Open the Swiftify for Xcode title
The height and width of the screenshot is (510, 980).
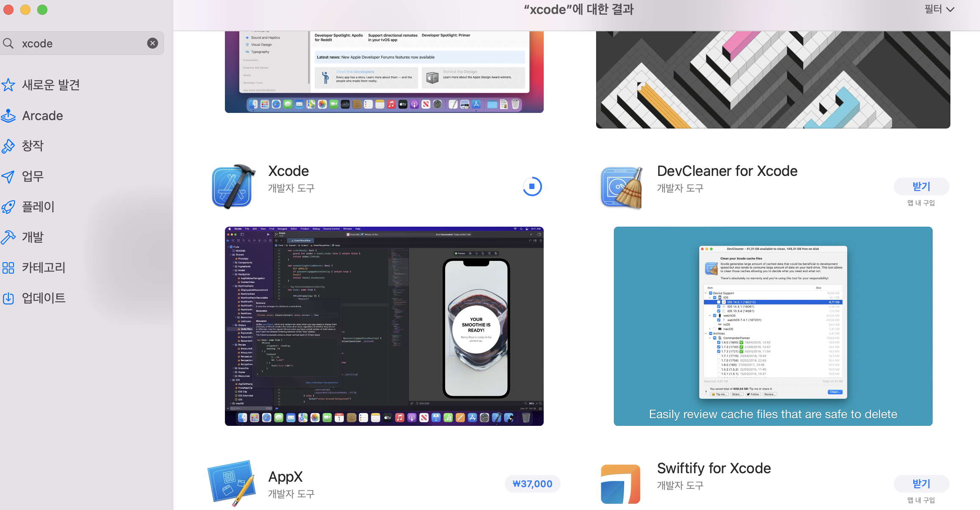click(x=714, y=468)
